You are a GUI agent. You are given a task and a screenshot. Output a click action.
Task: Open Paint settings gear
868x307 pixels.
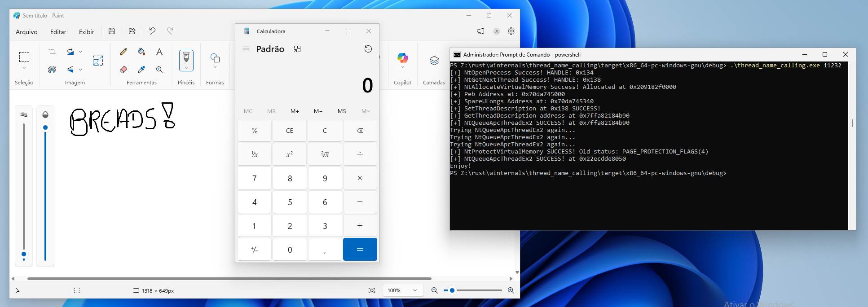tap(511, 31)
